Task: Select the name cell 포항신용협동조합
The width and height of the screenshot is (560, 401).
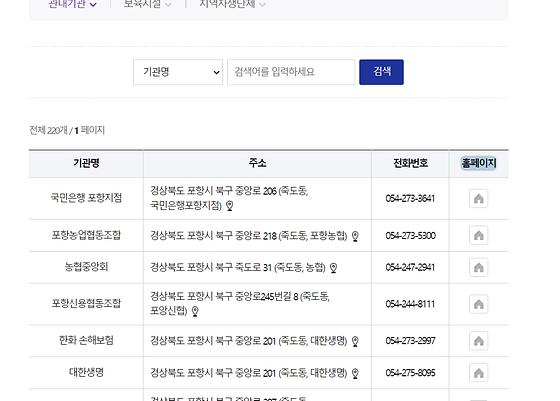Action: [x=86, y=304]
